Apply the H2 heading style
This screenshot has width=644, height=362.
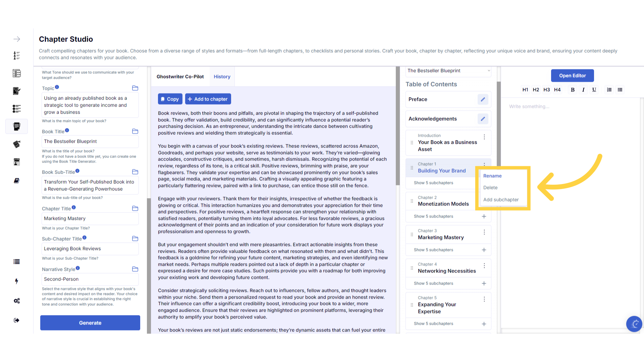coord(536,90)
